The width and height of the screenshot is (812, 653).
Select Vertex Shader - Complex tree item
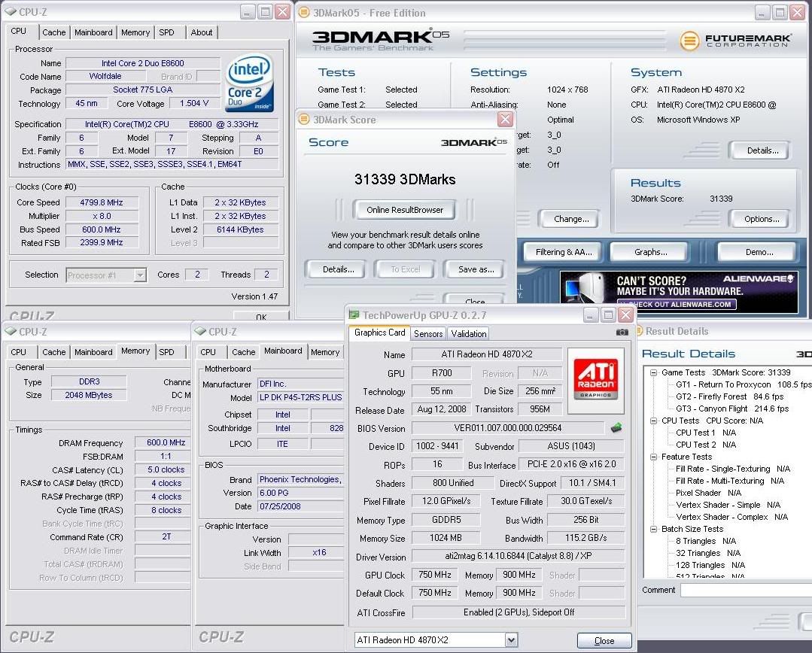(x=731, y=517)
